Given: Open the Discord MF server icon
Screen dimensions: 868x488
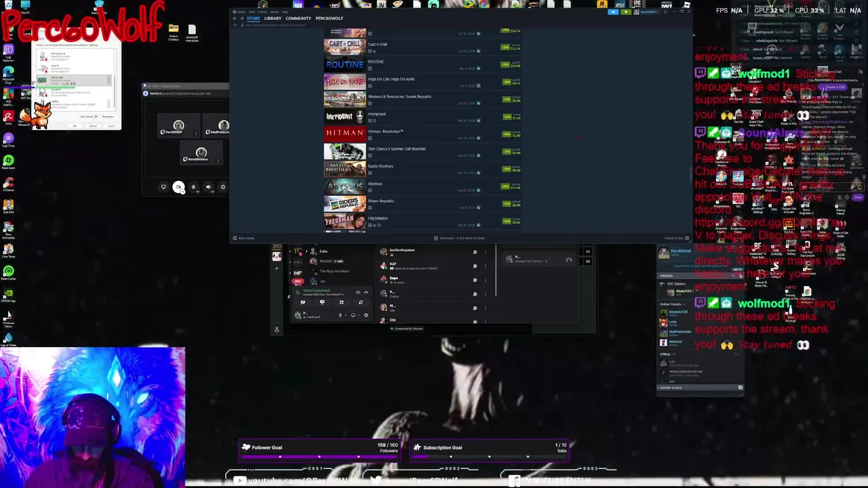Looking at the screenshot, I should click(298, 273).
